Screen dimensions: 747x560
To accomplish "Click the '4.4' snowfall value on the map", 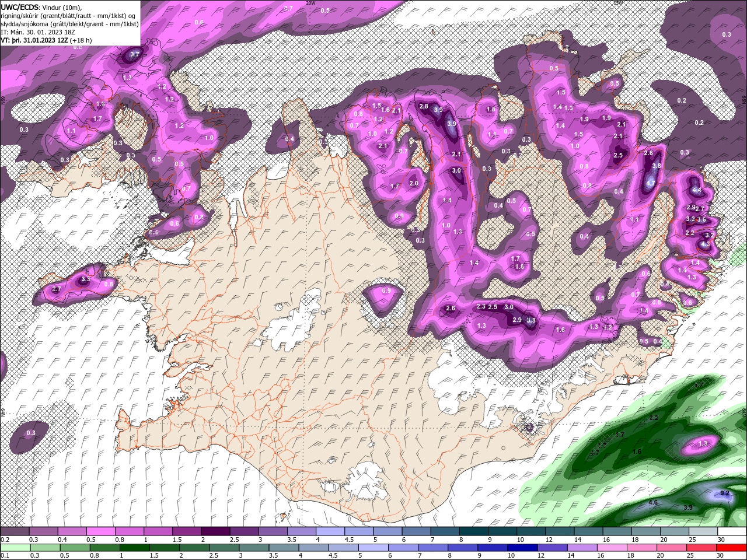I will pyautogui.click(x=696, y=190).
